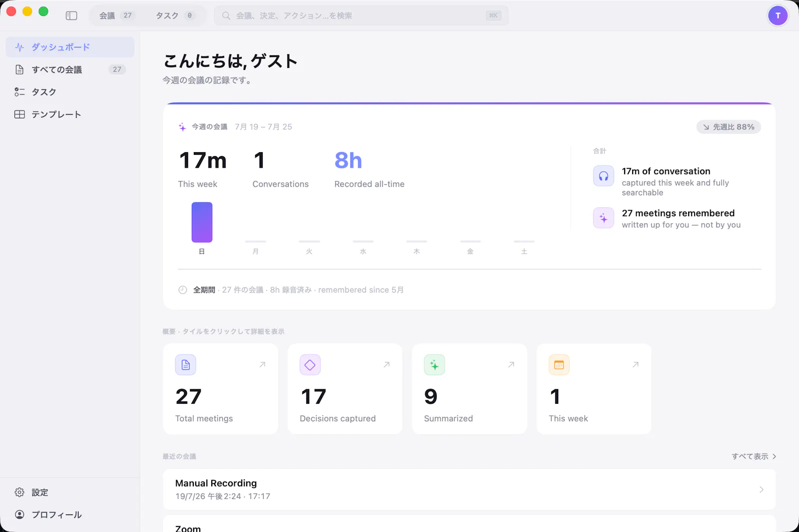Open テンプレート in the sidebar
799x532 pixels.
coord(70,114)
